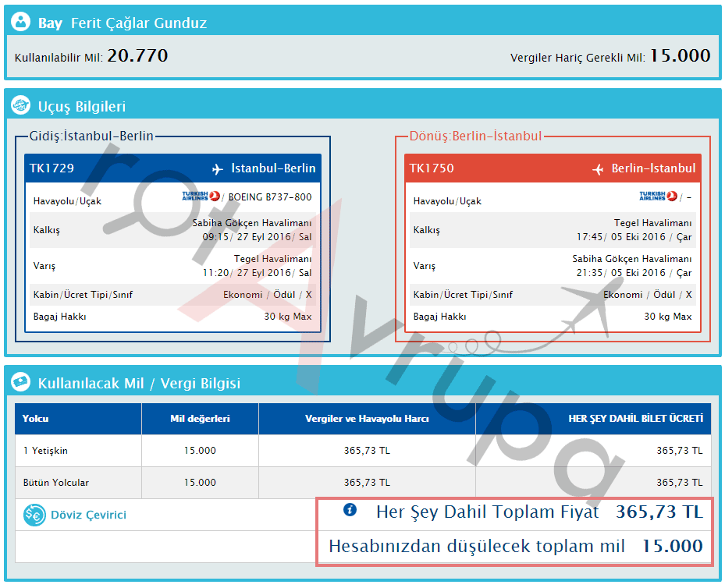Image resolution: width=725 pixels, height=588 pixels.
Task: Click the globe icon next to Uçuş Bilgileri
Action: 23,105
